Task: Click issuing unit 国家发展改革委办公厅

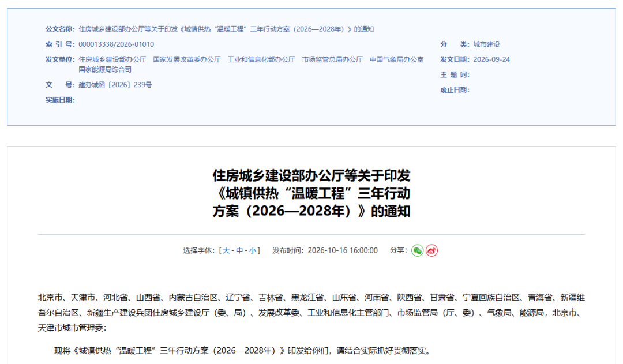Action: coord(187,59)
